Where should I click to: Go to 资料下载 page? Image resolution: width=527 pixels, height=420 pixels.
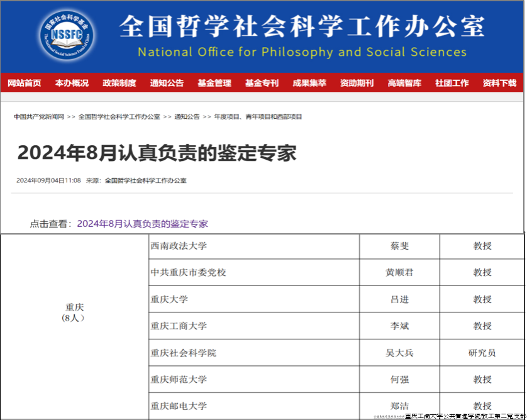pyautogui.click(x=499, y=83)
